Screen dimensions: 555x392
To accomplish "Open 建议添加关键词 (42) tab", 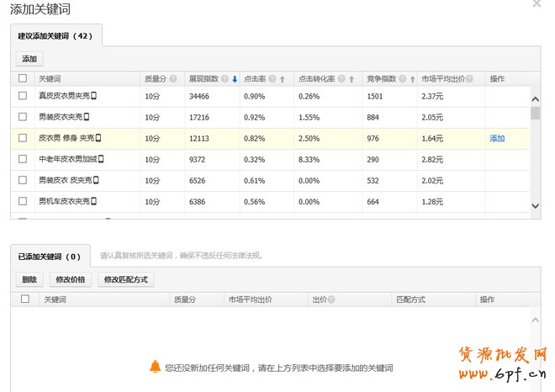I will tap(57, 36).
